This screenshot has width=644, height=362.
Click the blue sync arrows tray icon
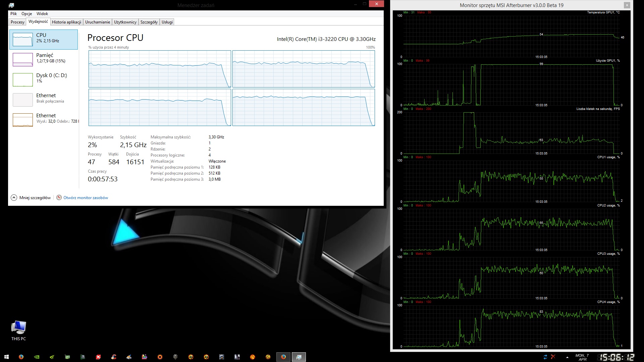click(x=545, y=357)
